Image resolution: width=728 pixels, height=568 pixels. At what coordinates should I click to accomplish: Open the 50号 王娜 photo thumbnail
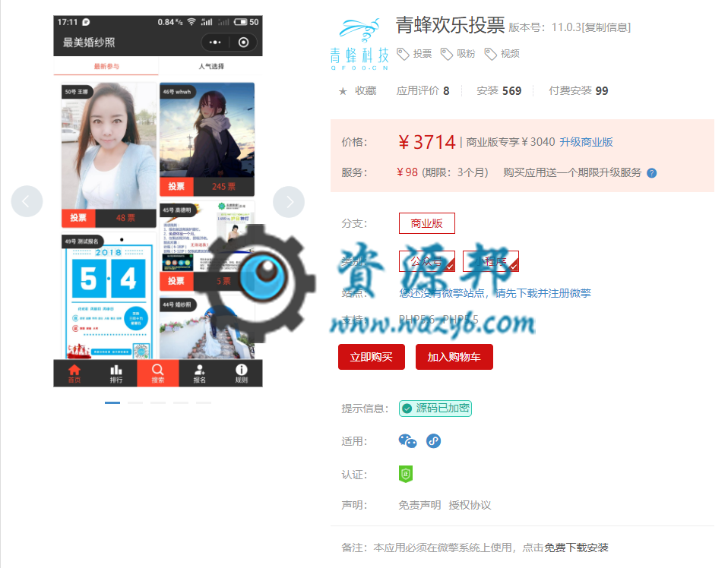click(109, 146)
